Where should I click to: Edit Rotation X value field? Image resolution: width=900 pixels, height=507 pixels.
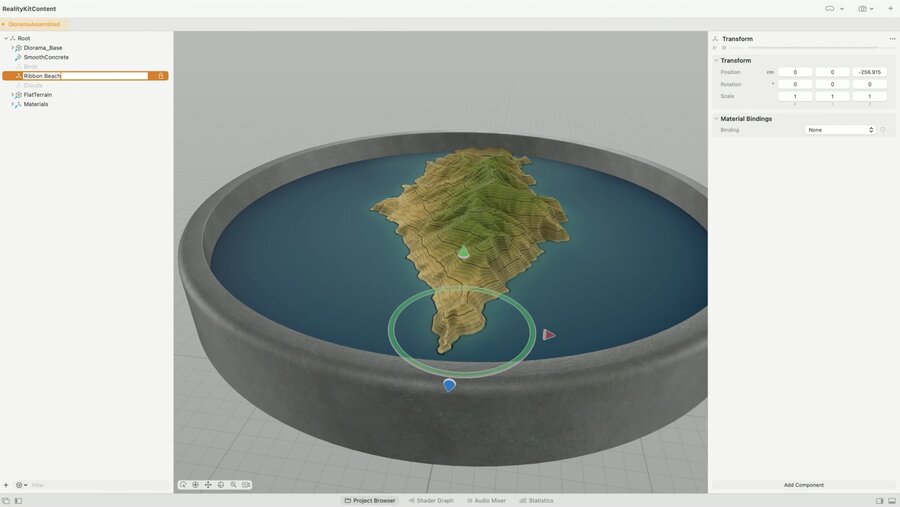pos(795,84)
